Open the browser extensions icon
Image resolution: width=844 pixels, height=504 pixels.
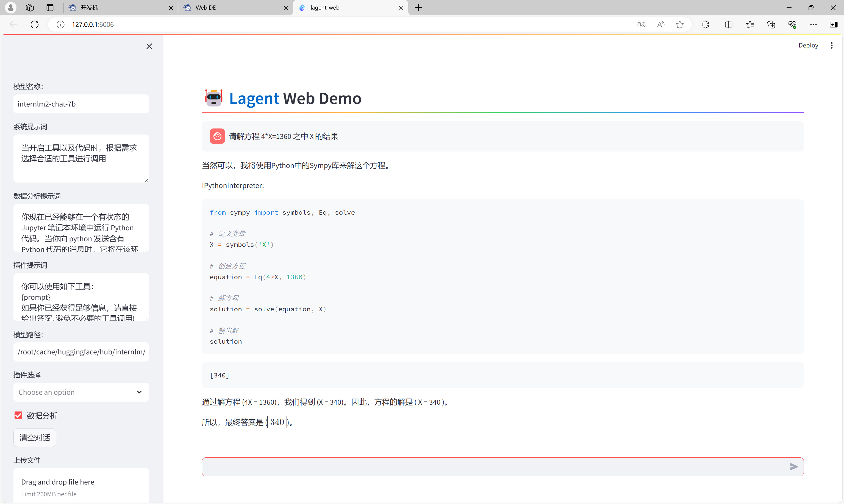(705, 24)
